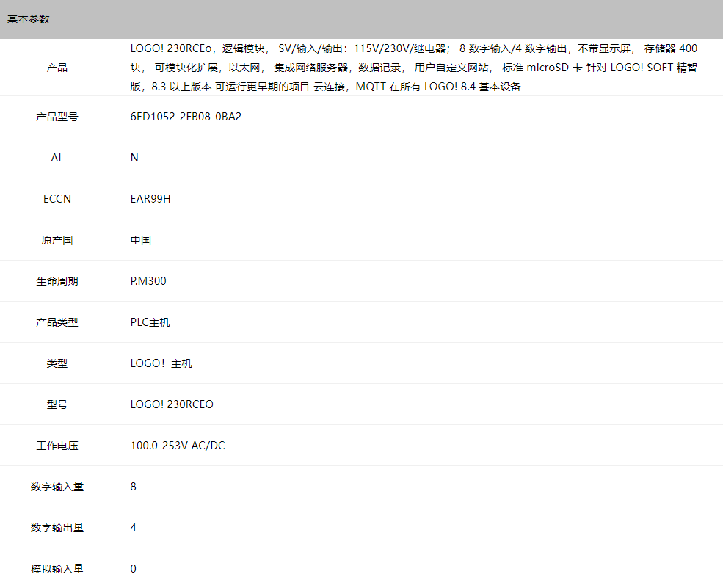
Task: Select the 生命周期 label cell
Action: [57, 281]
